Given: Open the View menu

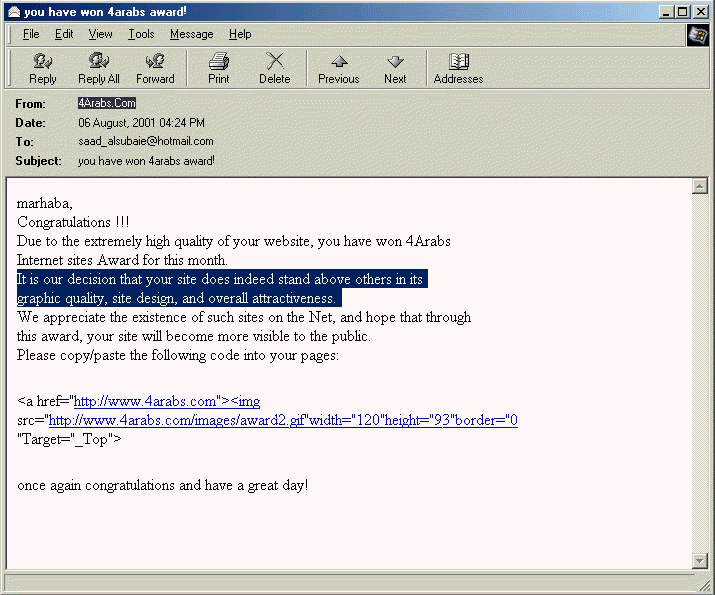Looking at the screenshot, I should click(100, 34).
